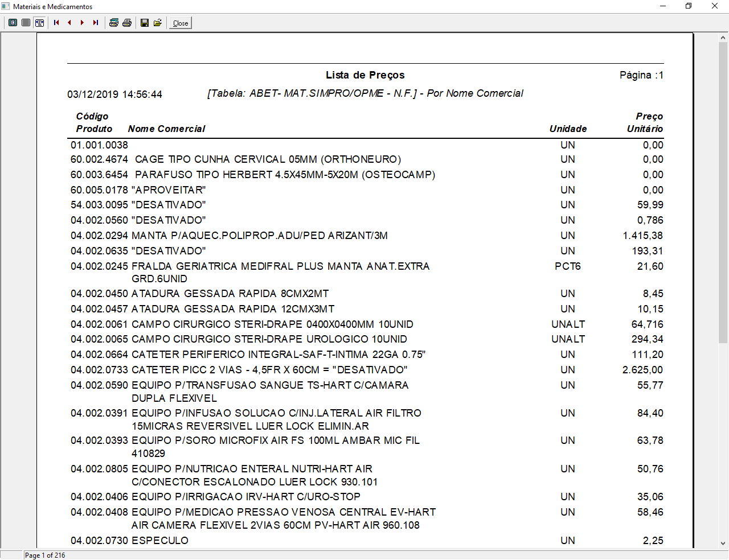This screenshot has width=729, height=560.
Task: Click the price 0,786
Action: (x=650, y=220)
